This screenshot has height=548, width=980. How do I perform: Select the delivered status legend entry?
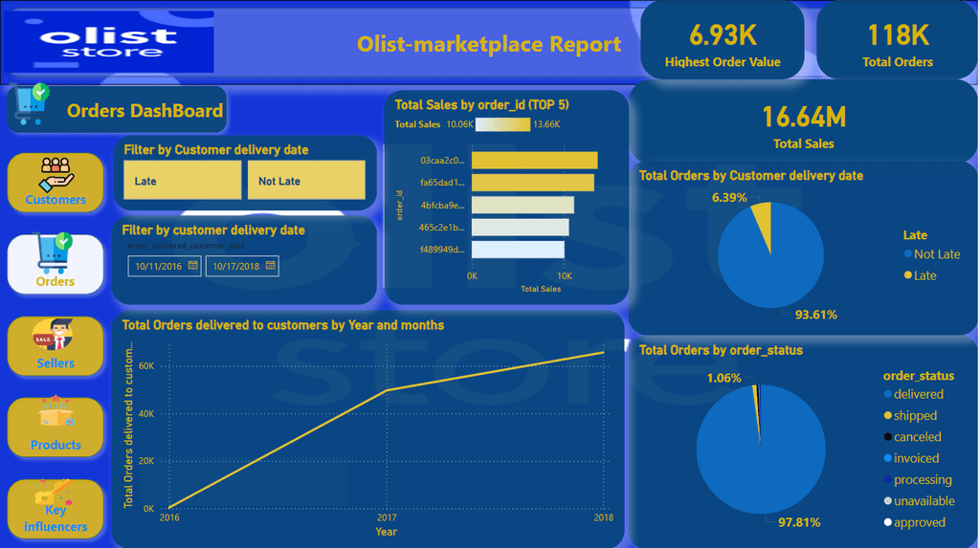(x=913, y=394)
